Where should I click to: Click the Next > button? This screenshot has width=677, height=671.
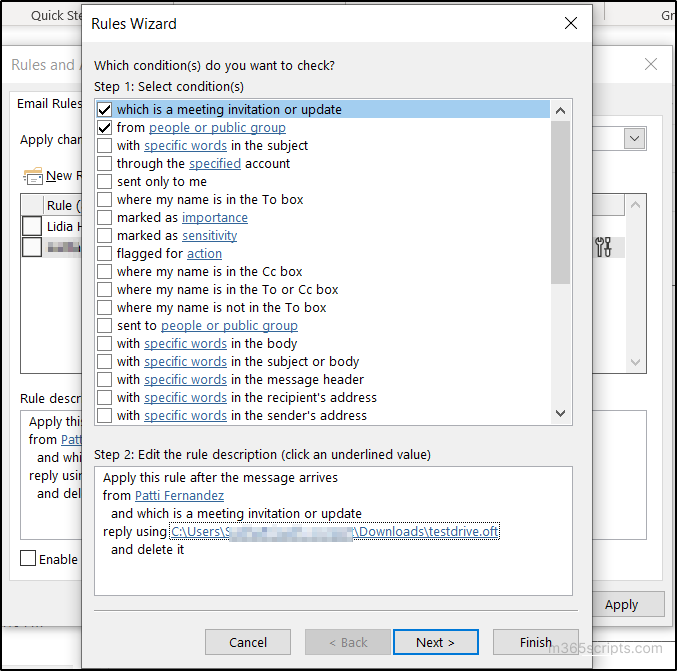pos(436,642)
